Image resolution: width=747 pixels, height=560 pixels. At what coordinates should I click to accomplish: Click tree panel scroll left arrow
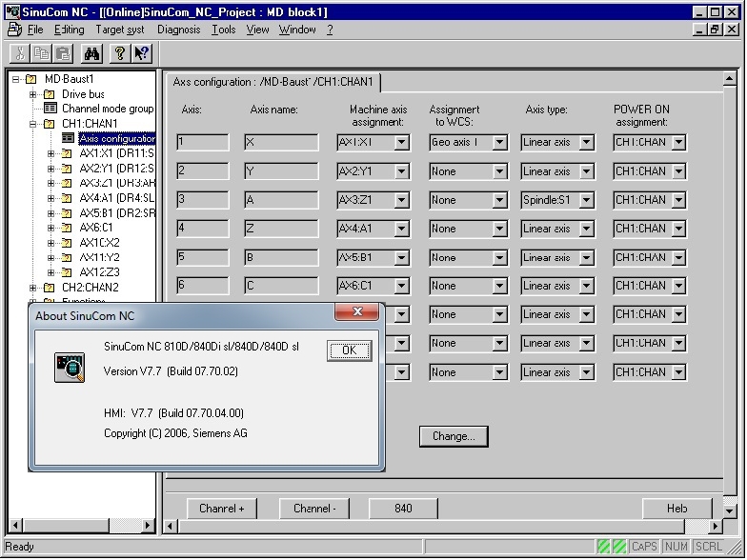[15, 526]
